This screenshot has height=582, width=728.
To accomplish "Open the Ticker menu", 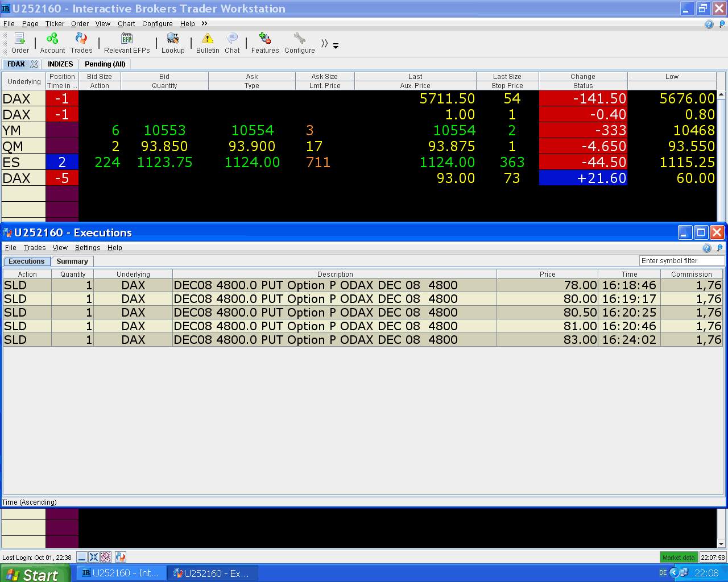I will coord(55,24).
